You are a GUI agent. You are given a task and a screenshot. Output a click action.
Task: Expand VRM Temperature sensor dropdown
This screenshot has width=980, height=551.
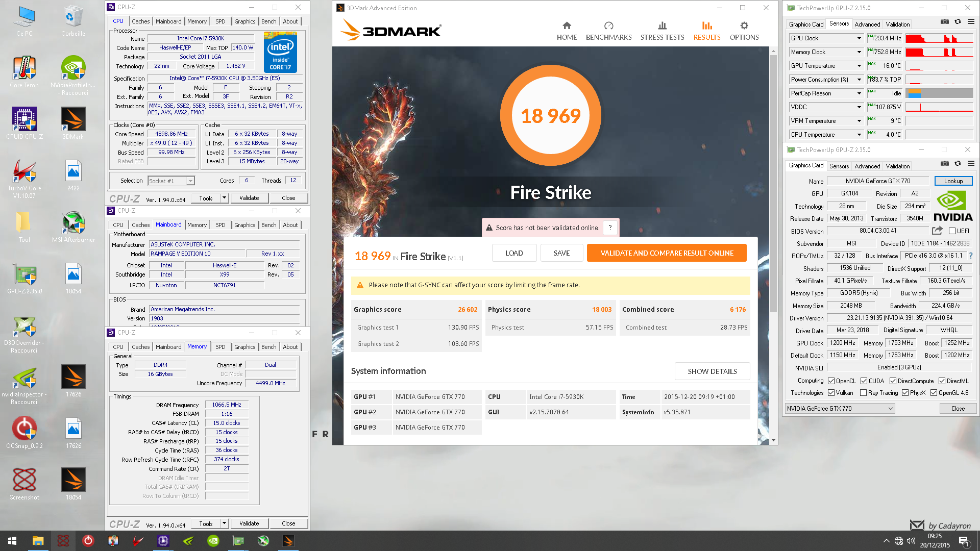coord(859,121)
